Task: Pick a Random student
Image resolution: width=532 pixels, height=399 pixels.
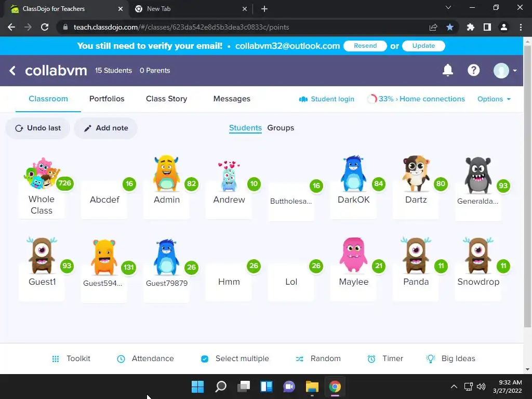Action: [x=318, y=358]
